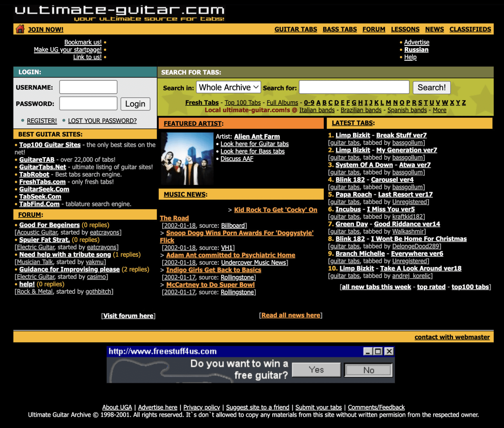504x428 pixels.
Task: Open the TabFind.Com link
Action: (39, 204)
